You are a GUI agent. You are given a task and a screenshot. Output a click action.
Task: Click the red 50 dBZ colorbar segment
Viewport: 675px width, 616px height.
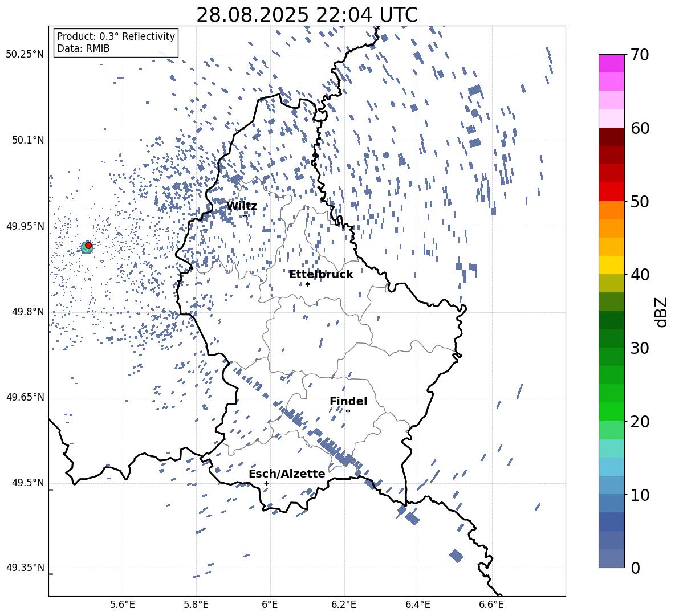[611, 192]
